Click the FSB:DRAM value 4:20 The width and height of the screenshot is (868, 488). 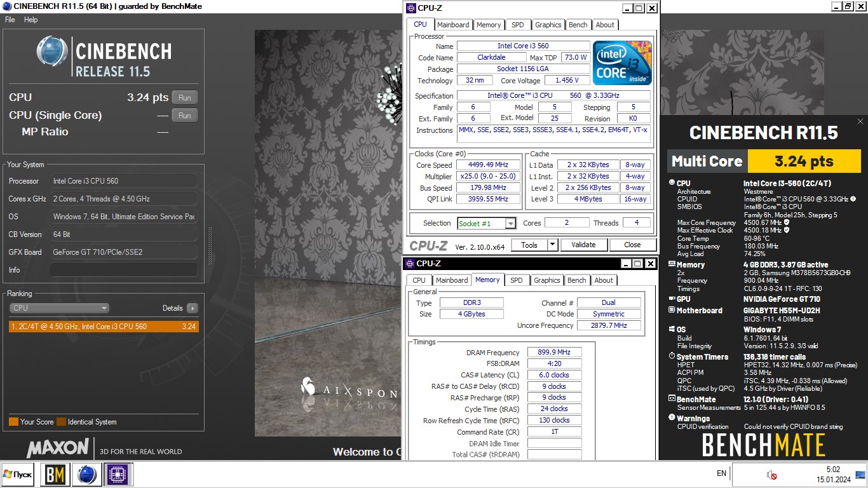coord(555,364)
